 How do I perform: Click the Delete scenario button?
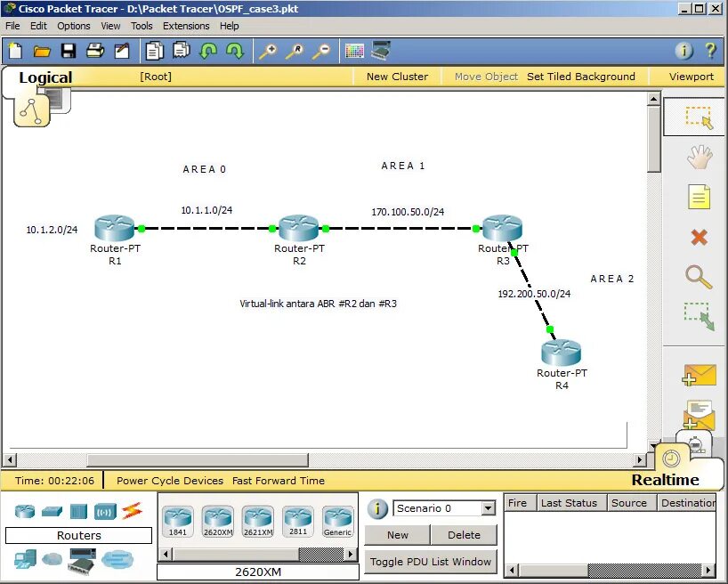(464, 535)
